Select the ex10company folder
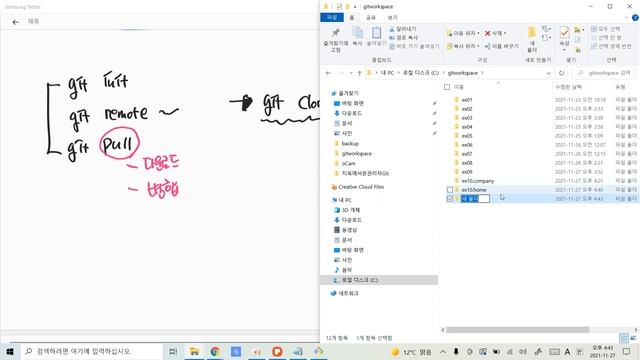 478,181
